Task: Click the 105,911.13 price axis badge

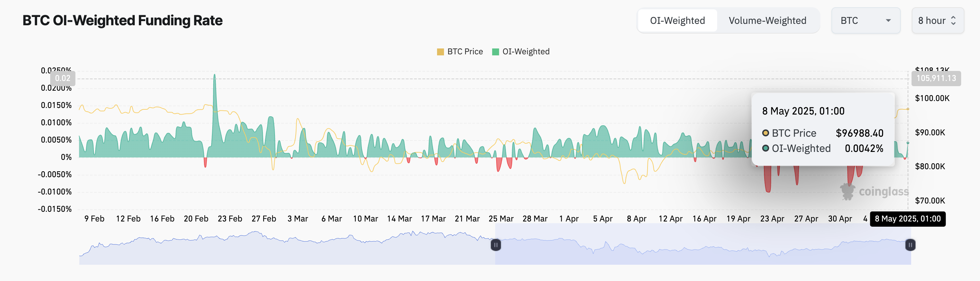Action: (x=936, y=78)
